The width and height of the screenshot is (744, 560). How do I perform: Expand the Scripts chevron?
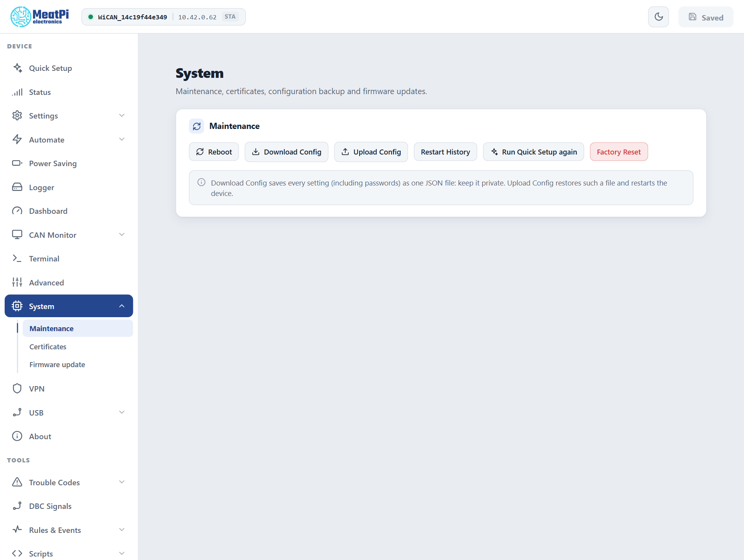(x=122, y=553)
